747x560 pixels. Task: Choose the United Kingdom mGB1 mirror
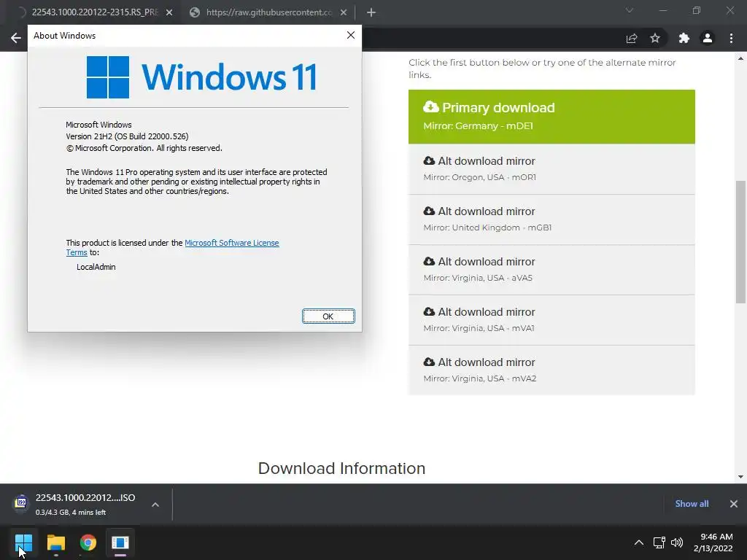pos(551,219)
